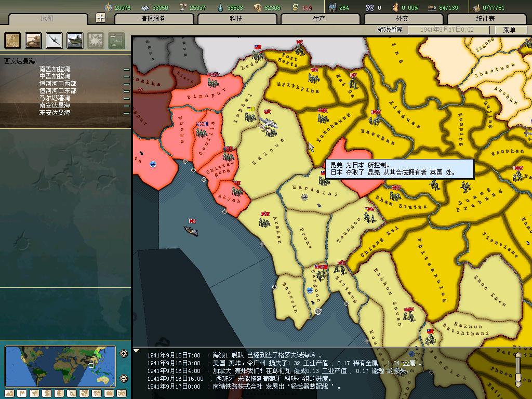Click the plus button beside the map tab
The image size is (532, 399).
100,18
